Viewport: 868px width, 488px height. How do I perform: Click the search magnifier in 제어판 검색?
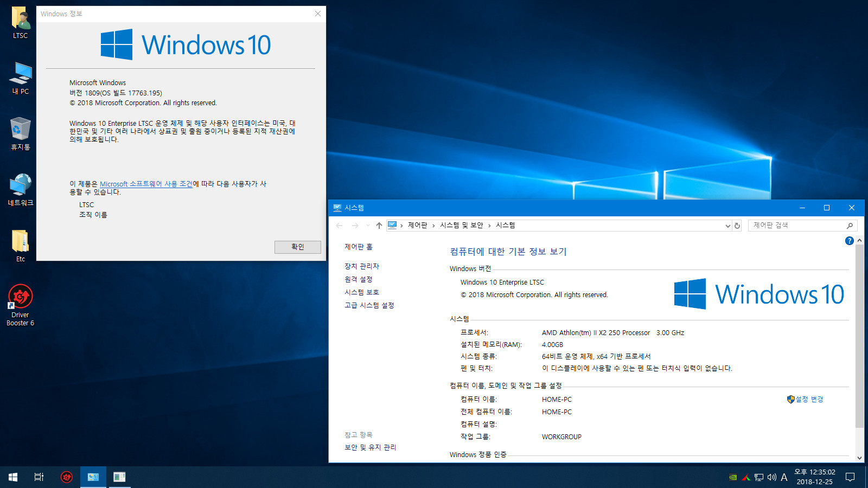(850, 226)
